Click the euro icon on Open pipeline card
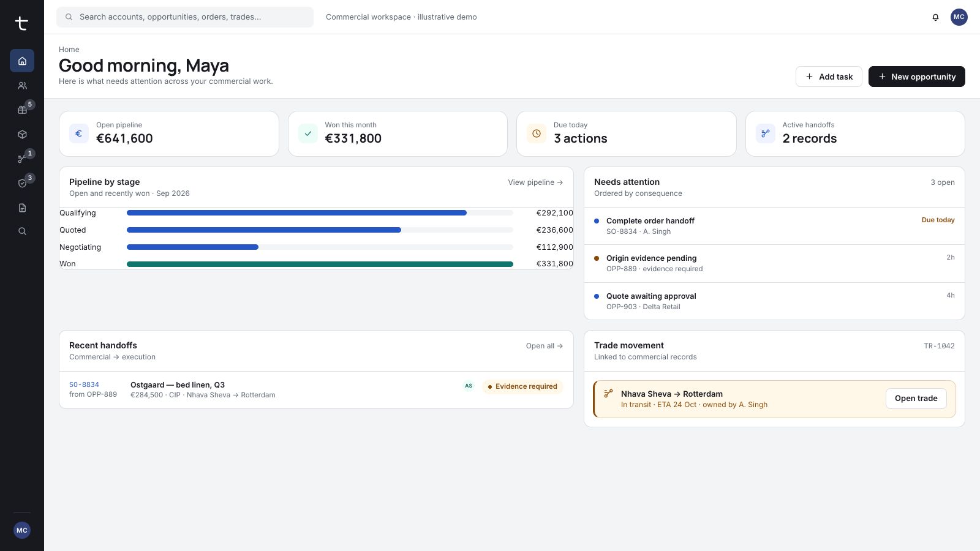This screenshot has width=980, height=551. tap(79, 133)
